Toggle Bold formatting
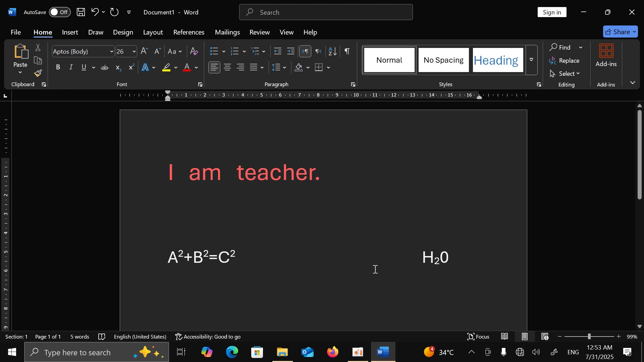 (58, 67)
